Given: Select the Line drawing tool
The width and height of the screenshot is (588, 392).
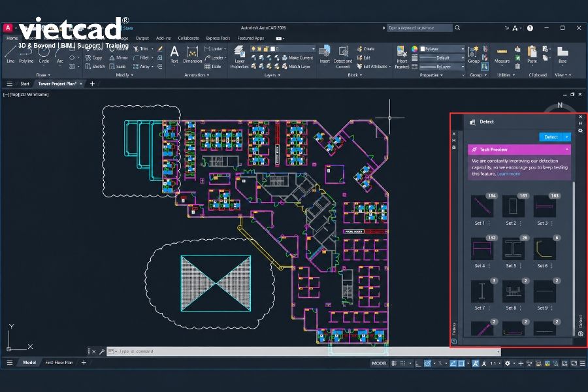Looking at the screenshot, I should pos(10,54).
